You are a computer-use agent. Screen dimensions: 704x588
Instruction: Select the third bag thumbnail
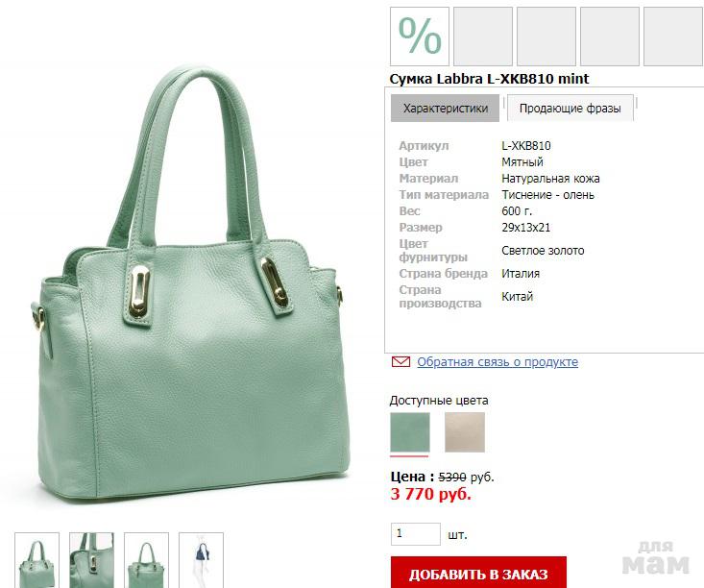click(x=146, y=560)
